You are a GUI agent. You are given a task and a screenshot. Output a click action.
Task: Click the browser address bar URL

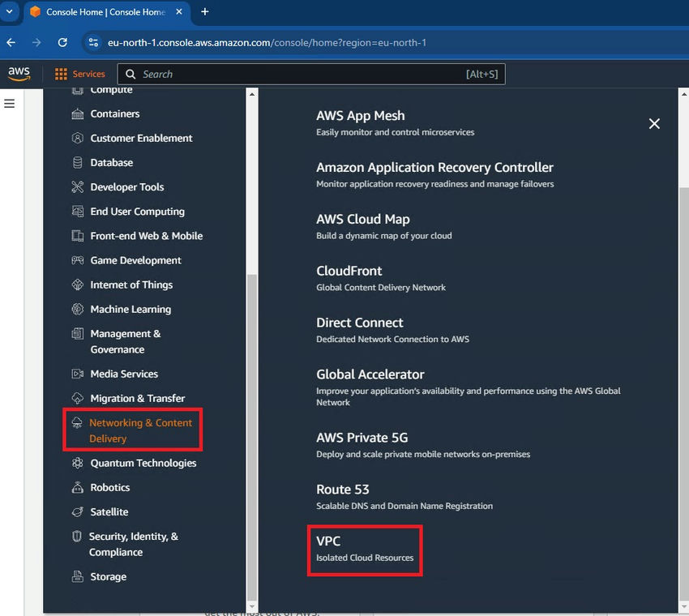coord(267,43)
